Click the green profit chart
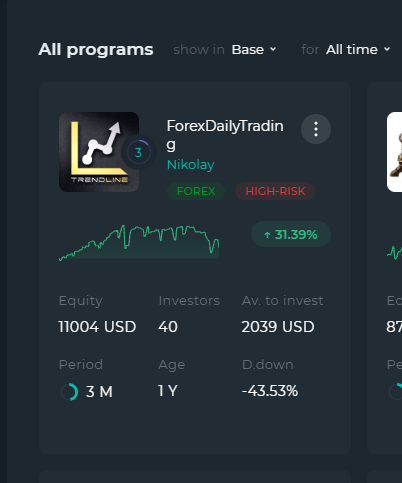Viewport: 402px width, 483px height. 139,242
